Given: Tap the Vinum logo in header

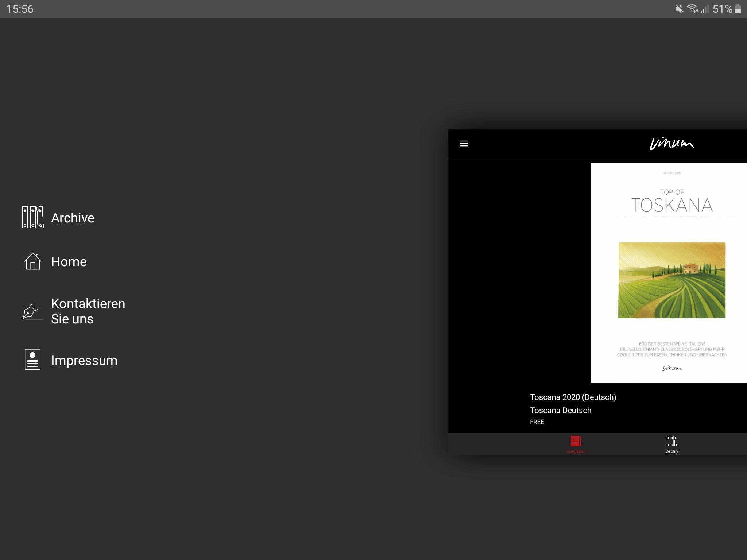Looking at the screenshot, I should click(x=672, y=144).
